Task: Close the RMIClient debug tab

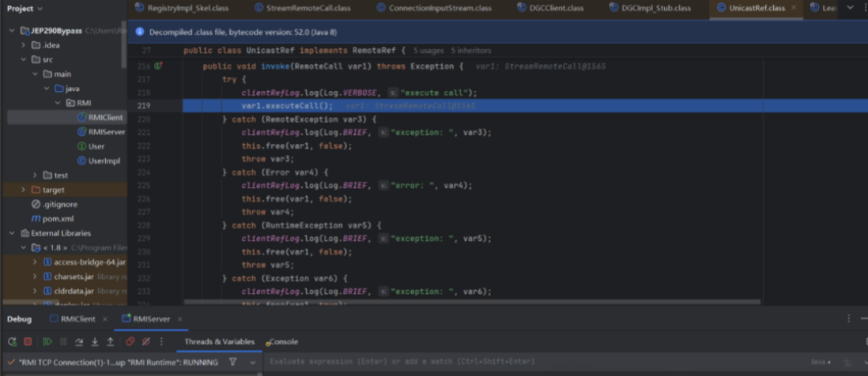Action: click(107, 319)
